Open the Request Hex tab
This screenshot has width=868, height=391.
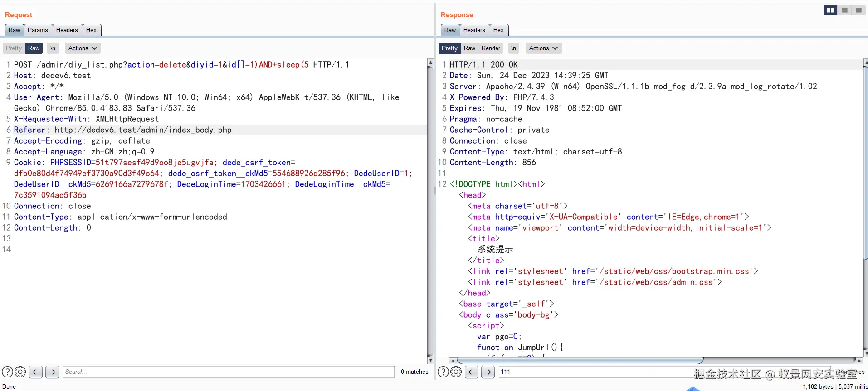(91, 30)
